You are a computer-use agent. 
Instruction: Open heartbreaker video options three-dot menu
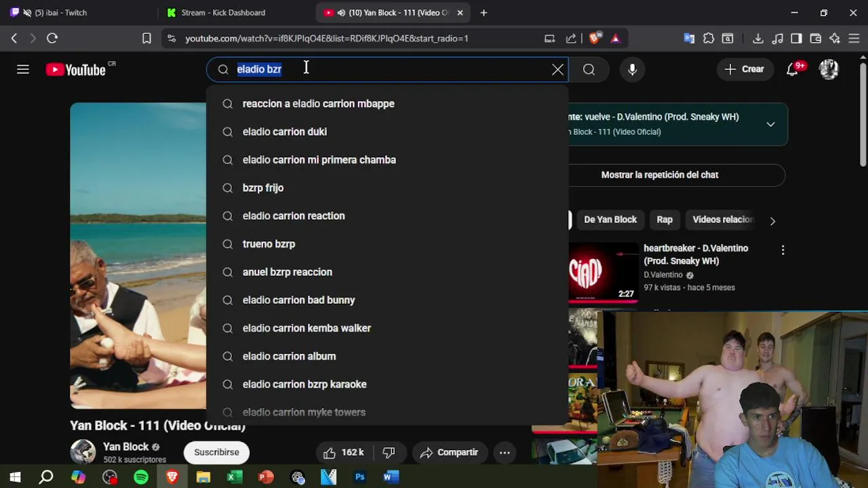coord(783,250)
